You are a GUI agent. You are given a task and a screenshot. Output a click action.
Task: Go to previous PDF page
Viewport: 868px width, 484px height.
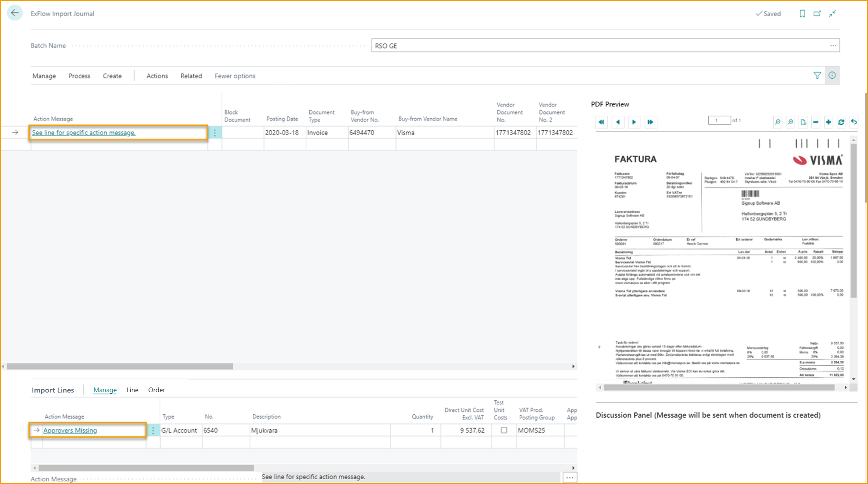[618, 122]
